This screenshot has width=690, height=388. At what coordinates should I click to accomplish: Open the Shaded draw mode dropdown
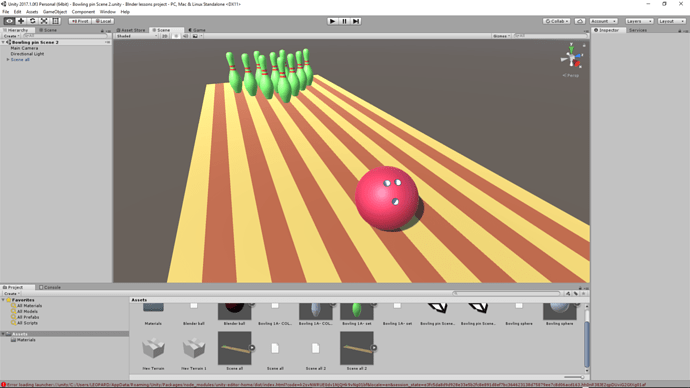pyautogui.click(x=137, y=36)
